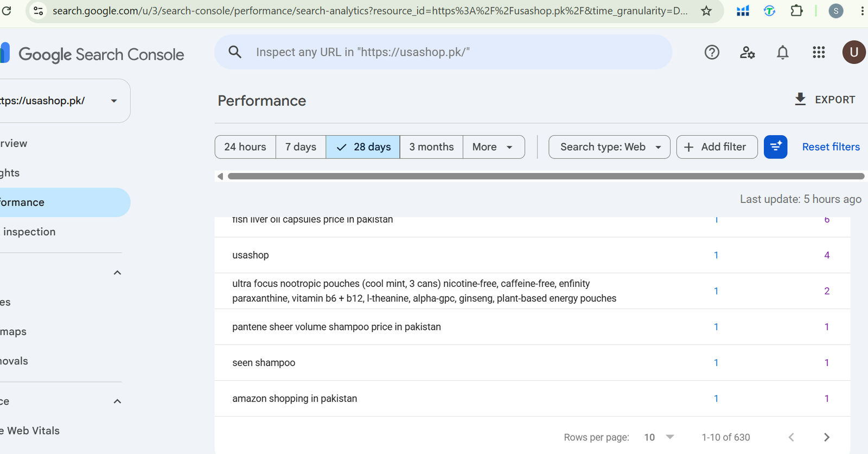Open the notifications bell

782,52
